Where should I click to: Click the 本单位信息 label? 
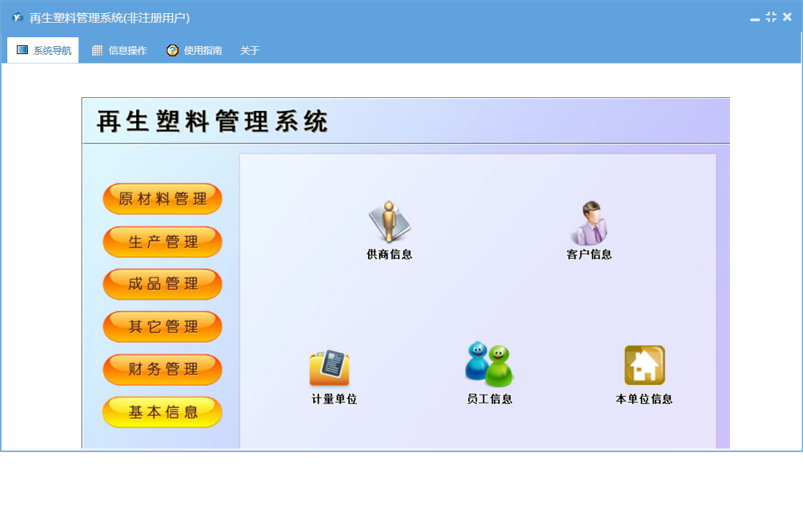pyautogui.click(x=644, y=399)
